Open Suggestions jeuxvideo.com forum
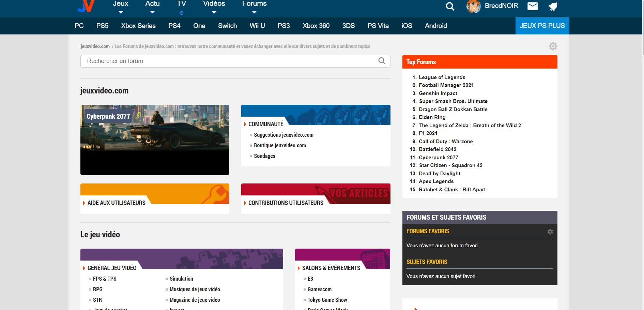This screenshot has height=310, width=644. (283, 135)
